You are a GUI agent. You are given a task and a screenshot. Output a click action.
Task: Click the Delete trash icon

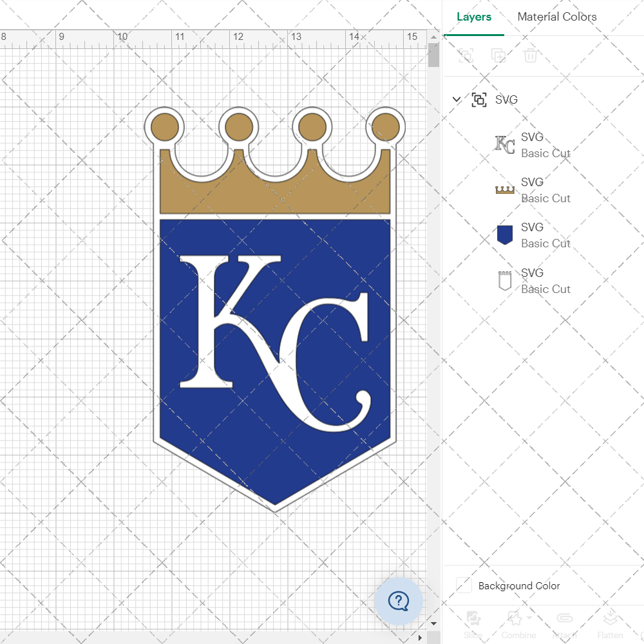[x=530, y=55]
